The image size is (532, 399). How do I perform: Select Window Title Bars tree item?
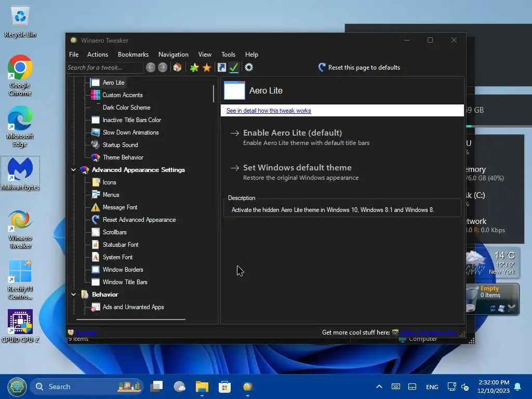(125, 282)
